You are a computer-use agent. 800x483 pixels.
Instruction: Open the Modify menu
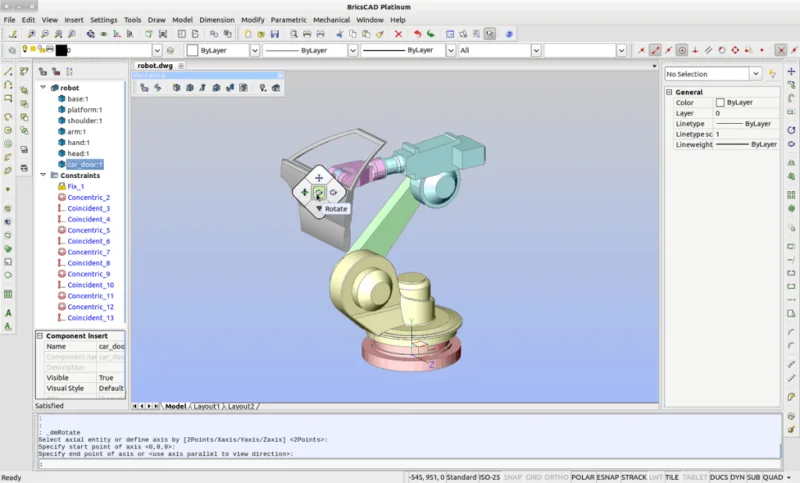tap(253, 20)
